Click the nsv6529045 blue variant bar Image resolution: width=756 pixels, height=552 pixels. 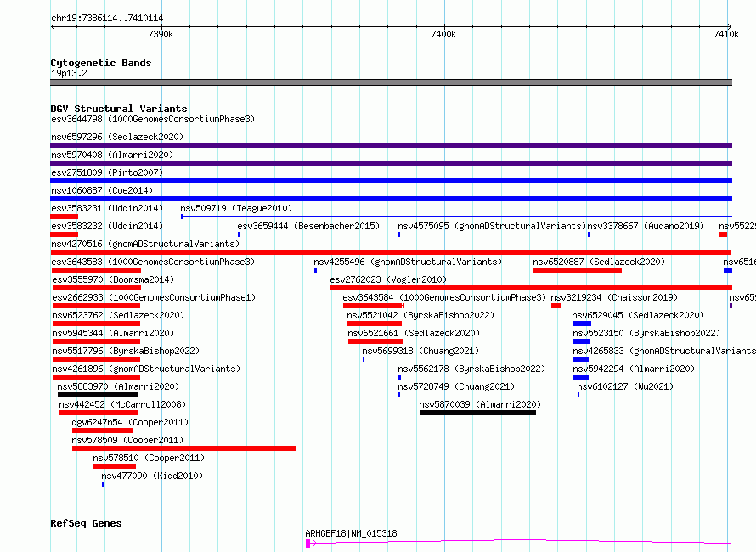coord(582,324)
